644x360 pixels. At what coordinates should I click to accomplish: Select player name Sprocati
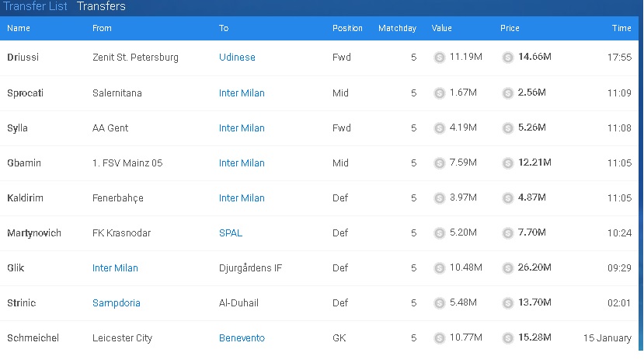tap(25, 93)
